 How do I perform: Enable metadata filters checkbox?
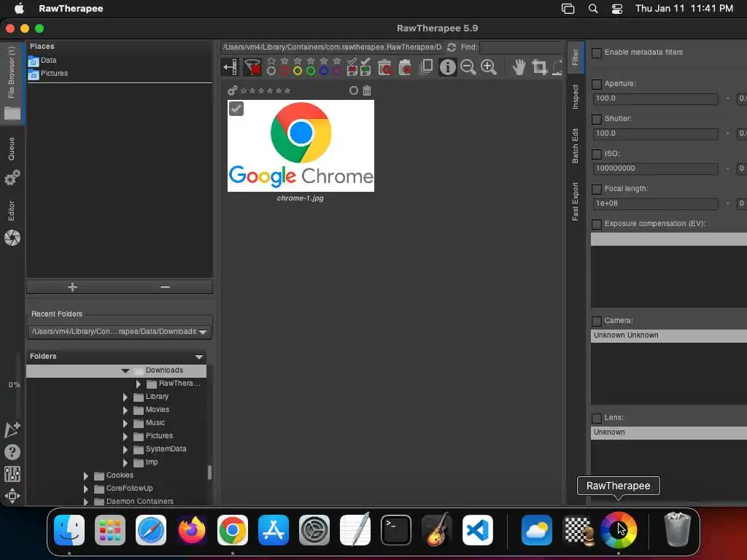point(597,52)
